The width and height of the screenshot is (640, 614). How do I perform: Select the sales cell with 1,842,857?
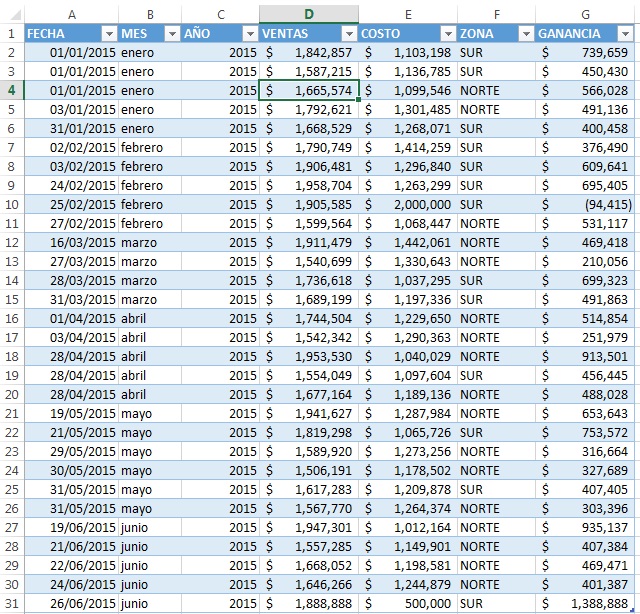pos(308,52)
